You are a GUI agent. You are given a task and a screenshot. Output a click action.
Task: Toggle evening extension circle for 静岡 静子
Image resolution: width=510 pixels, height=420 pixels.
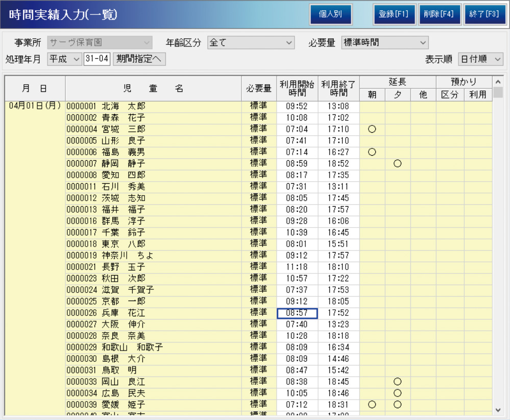coord(398,164)
